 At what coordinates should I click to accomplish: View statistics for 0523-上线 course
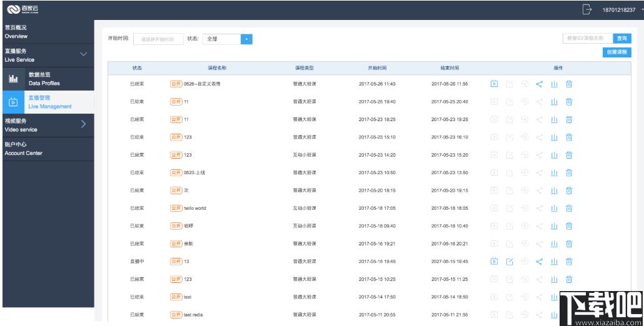554,172
